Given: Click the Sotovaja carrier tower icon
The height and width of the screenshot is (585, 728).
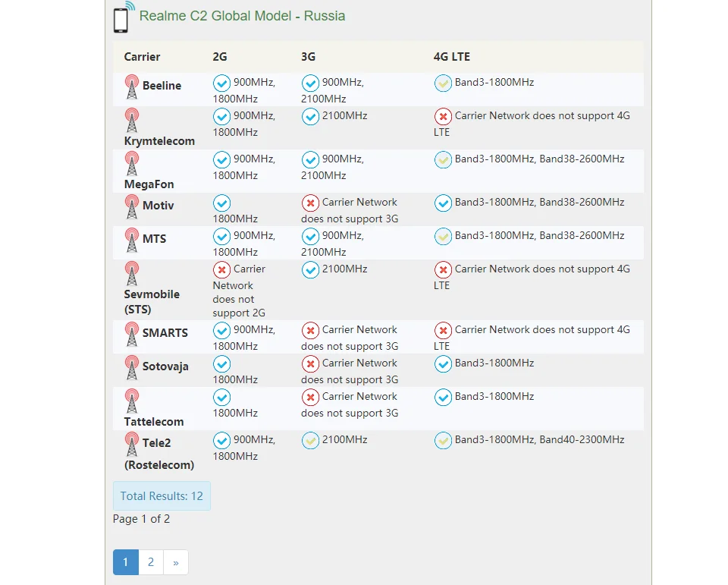Looking at the screenshot, I should coord(132,367).
